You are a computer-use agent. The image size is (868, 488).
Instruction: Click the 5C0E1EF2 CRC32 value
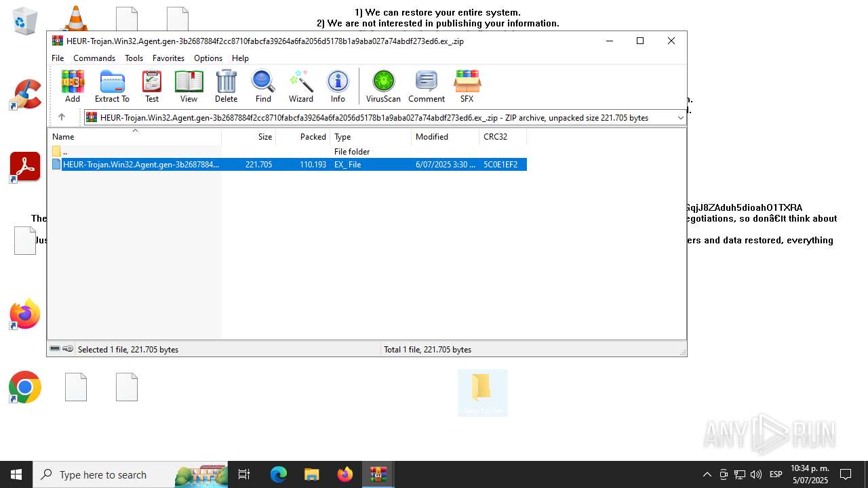500,165
